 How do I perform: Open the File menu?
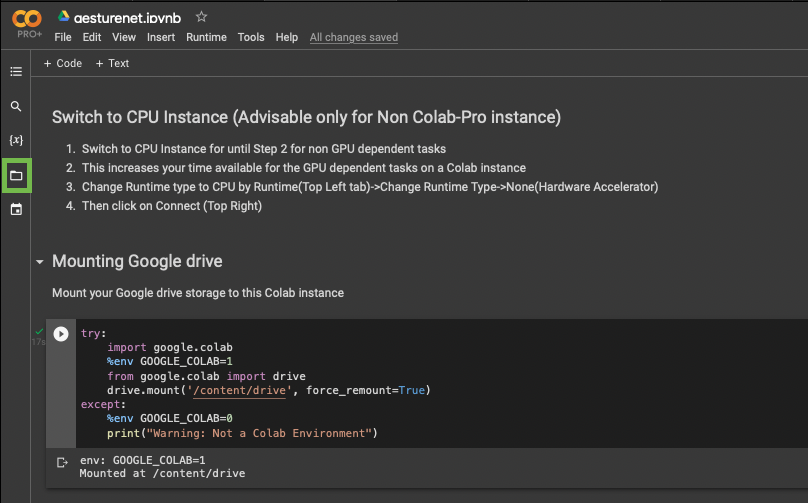pyautogui.click(x=63, y=37)
